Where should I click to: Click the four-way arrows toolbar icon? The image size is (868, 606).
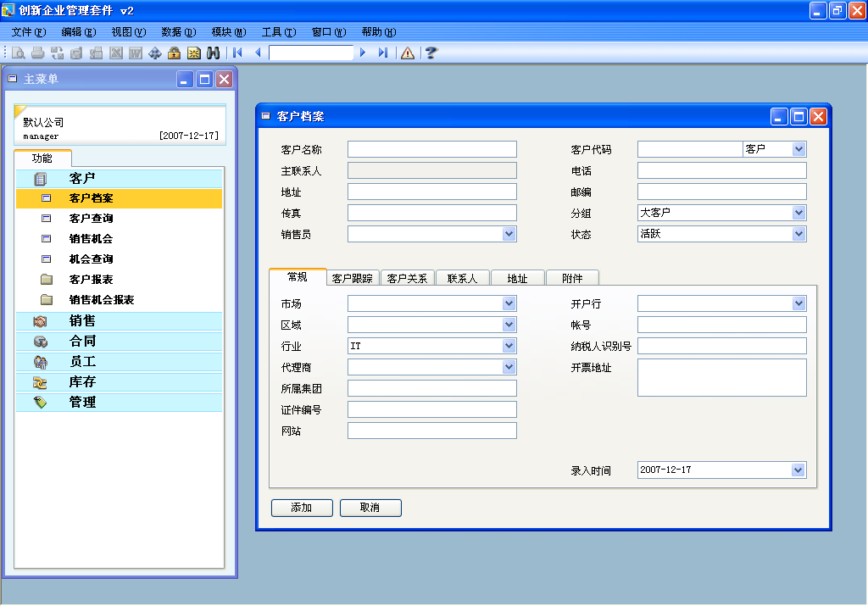pos(154,53)
